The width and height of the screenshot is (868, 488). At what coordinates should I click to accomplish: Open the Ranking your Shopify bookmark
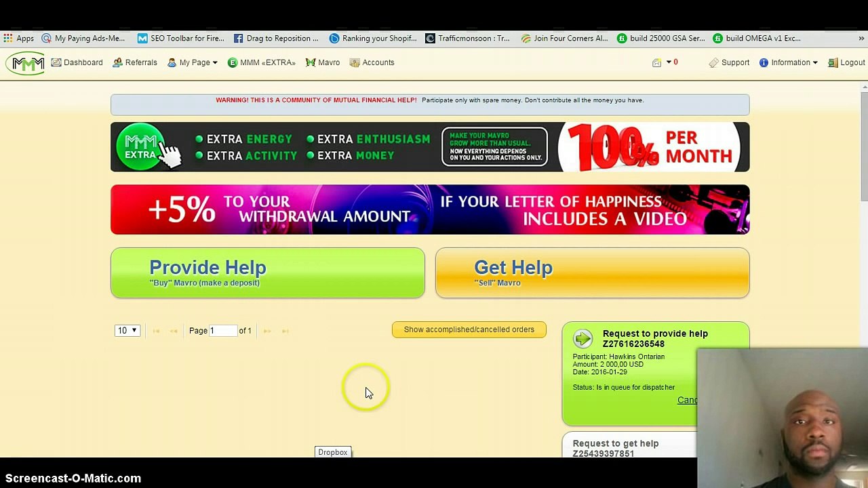pyautogui.click(x=373, y=39)
